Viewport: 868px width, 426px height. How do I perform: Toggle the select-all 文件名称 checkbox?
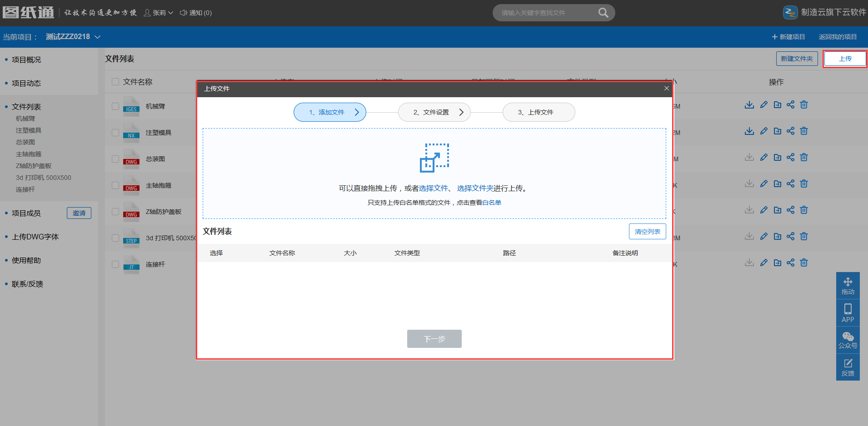click(x=115, y=82)
